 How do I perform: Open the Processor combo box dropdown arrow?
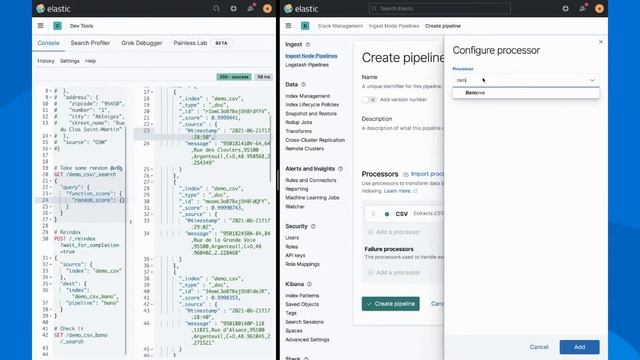point(592,80)
